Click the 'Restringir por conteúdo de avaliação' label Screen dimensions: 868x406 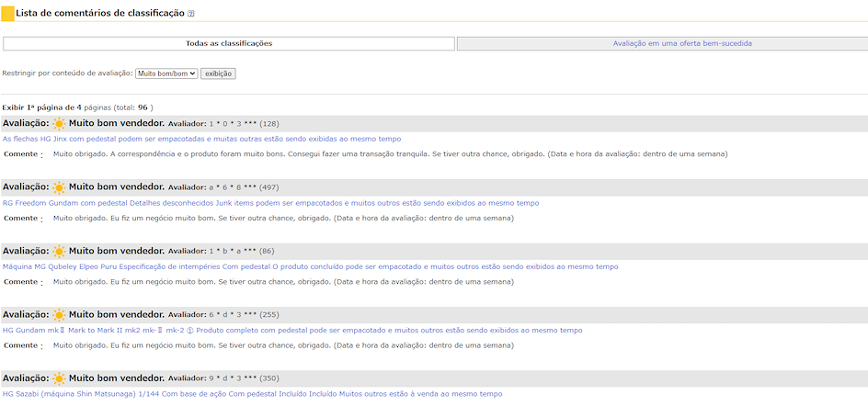point(67,73)
